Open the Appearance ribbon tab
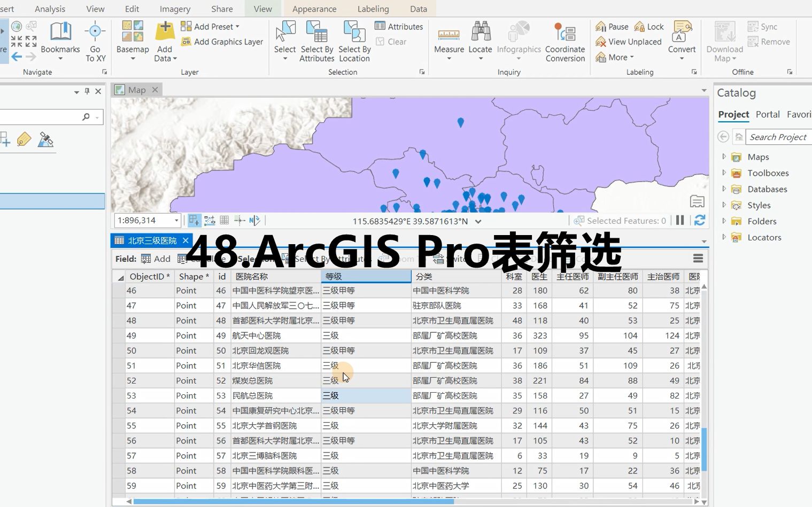The height and width of the screenshot is (507, 812). (x=314, y=9)
